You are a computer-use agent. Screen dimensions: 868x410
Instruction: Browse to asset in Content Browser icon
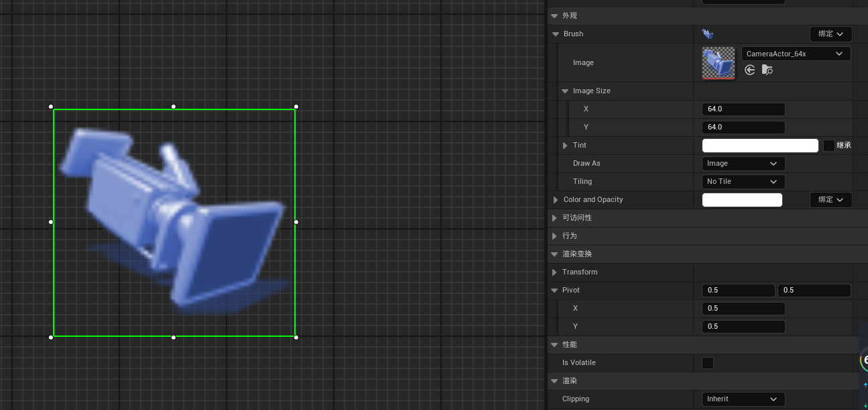pyautogui.click(x=767, y=70)
